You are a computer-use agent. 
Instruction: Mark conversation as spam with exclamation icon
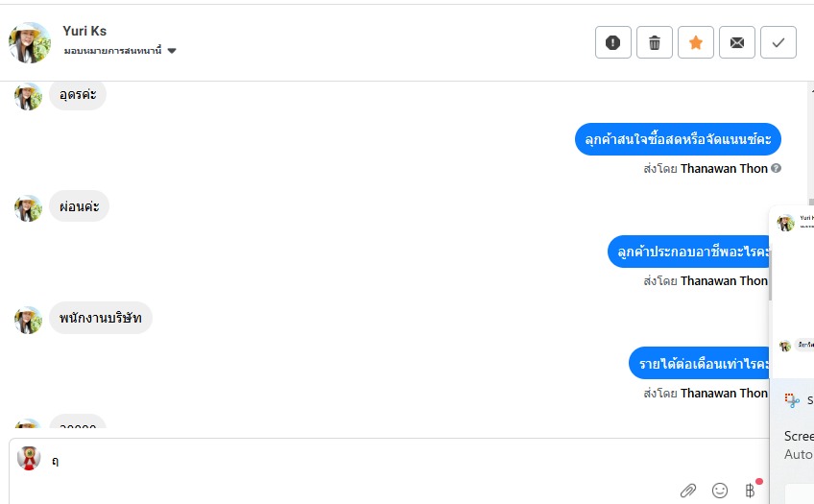click(613, 42)
